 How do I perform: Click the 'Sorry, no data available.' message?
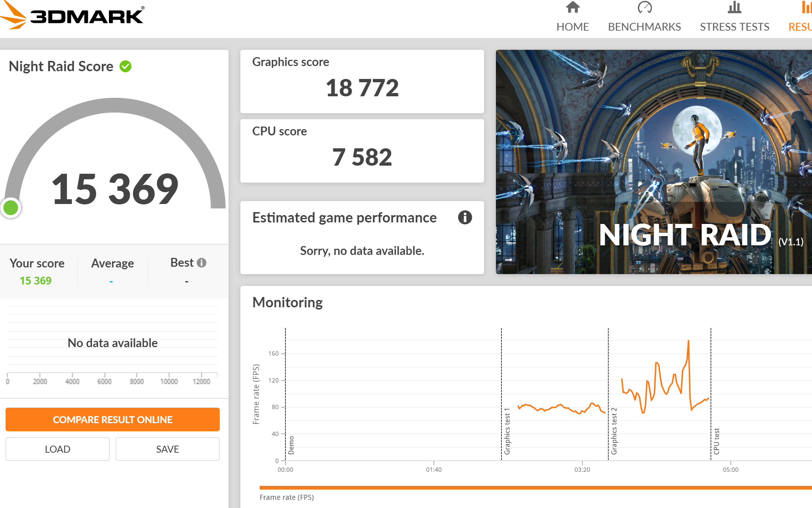tap(362, 251)
